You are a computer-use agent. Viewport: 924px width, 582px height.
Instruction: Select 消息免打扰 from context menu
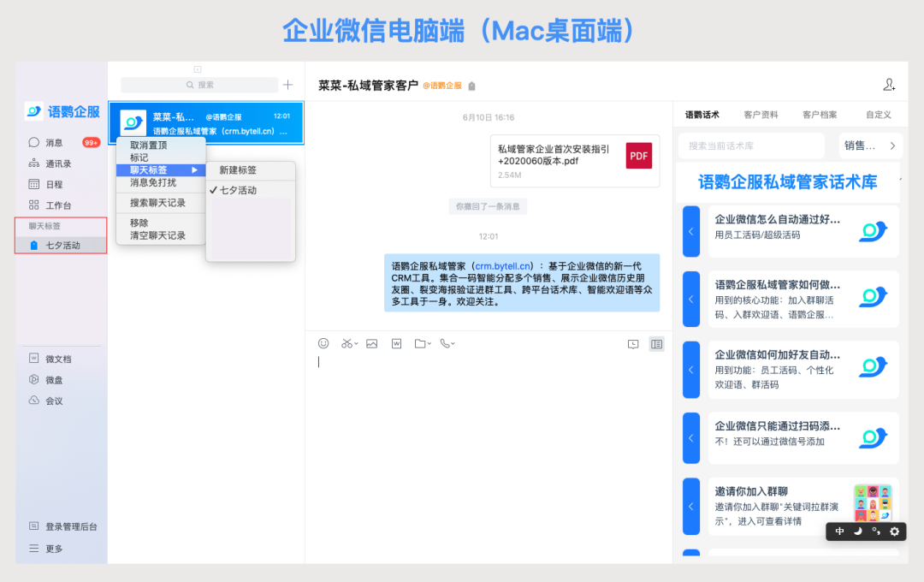click(x=153, y=182)
